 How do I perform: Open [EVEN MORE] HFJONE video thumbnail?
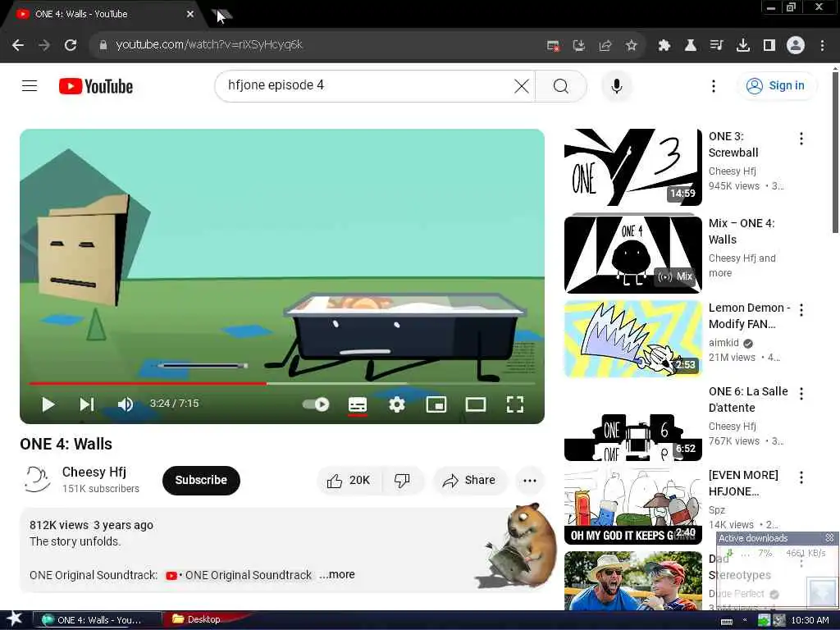tap(632, 506)
